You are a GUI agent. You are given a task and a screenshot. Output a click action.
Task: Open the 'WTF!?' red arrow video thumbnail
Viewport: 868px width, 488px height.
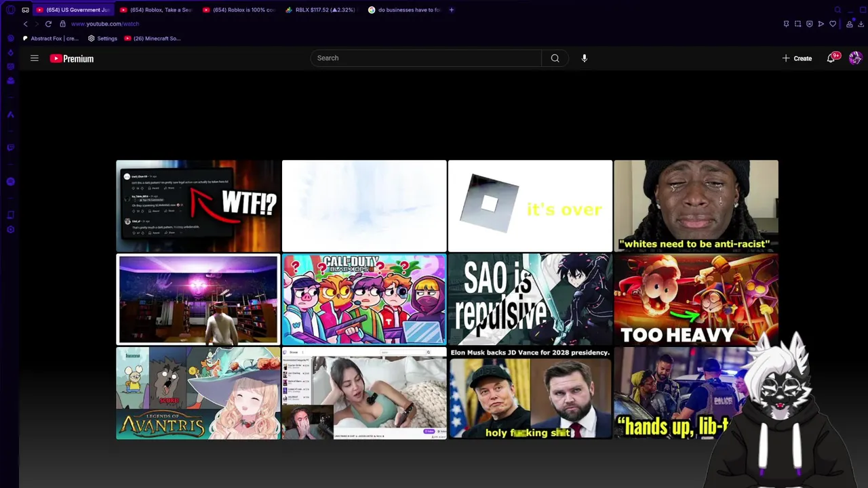(198, 206)
